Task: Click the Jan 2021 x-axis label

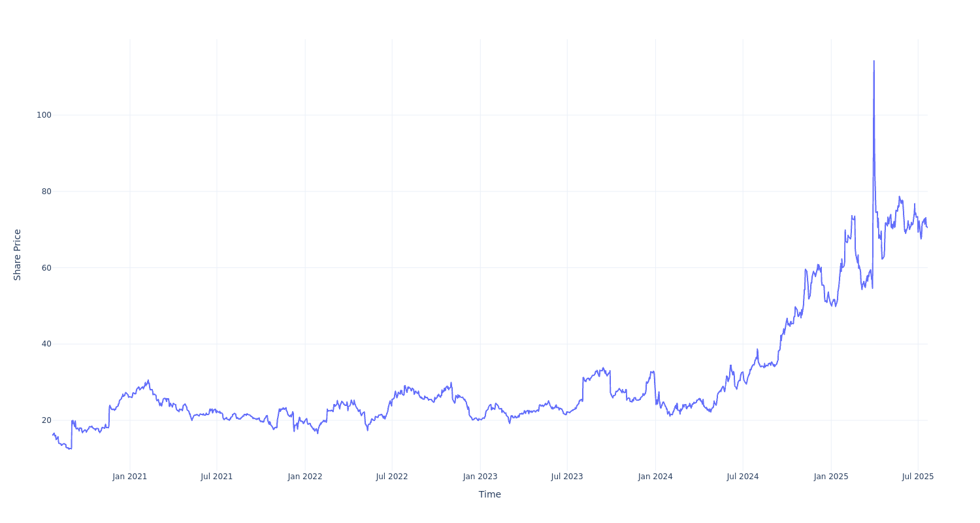Action: (x=129, y=477)
